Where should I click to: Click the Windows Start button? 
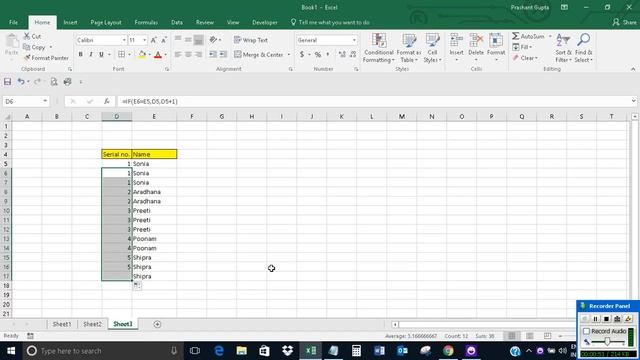11,351
